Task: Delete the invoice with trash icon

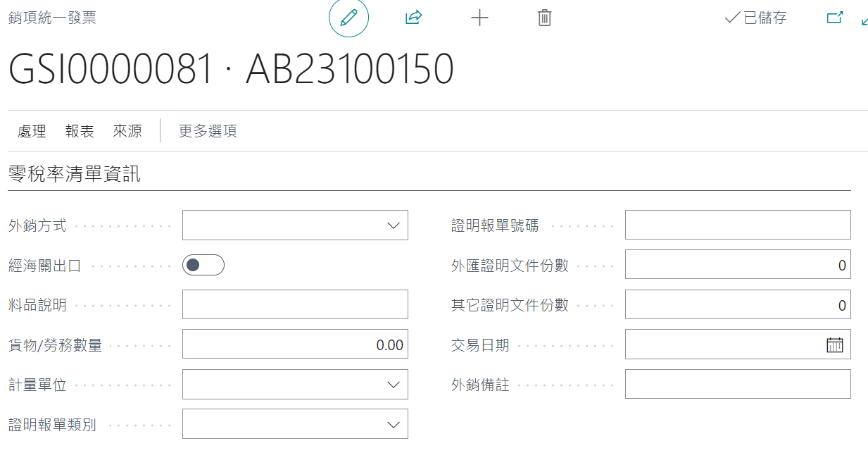Action: pos(544,18)
